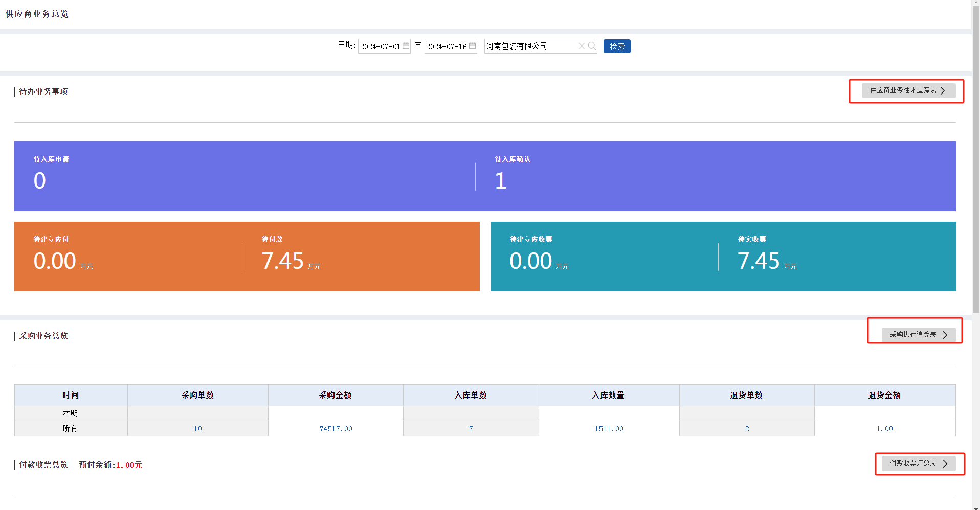Open purchase order count link 10
The width and height of the screenshot is (980, 510).
(x=198, y=429)
